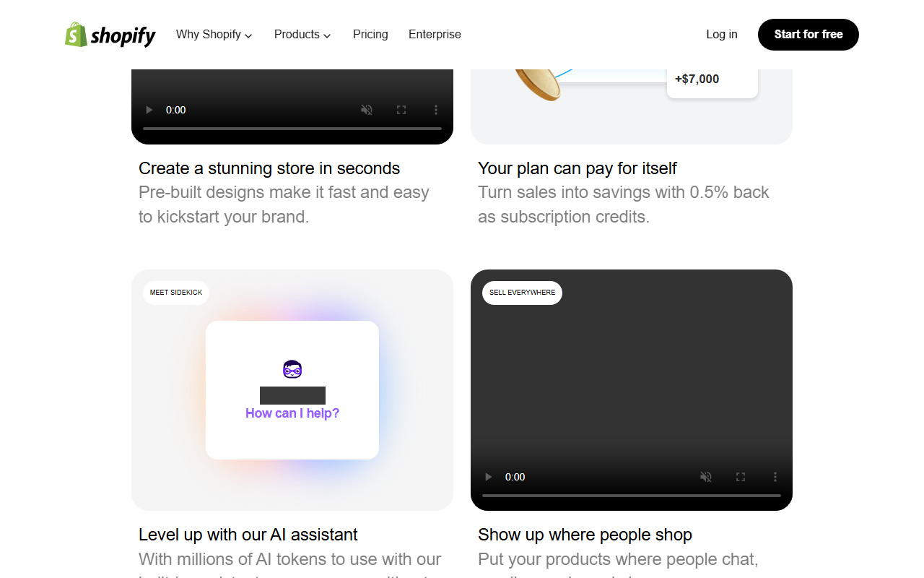Image resolution: width=924 pixels, height=578 pixels.
Task: Click the MEET SIDEKICK badge
Action: click(176, 293)
